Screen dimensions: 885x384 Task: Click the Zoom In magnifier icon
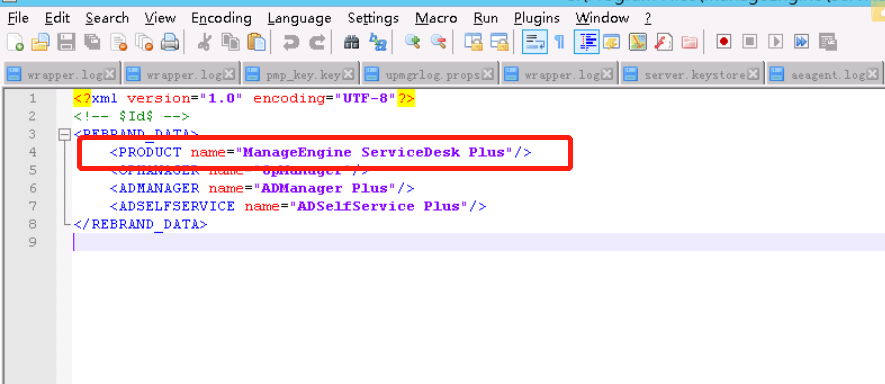413,42
